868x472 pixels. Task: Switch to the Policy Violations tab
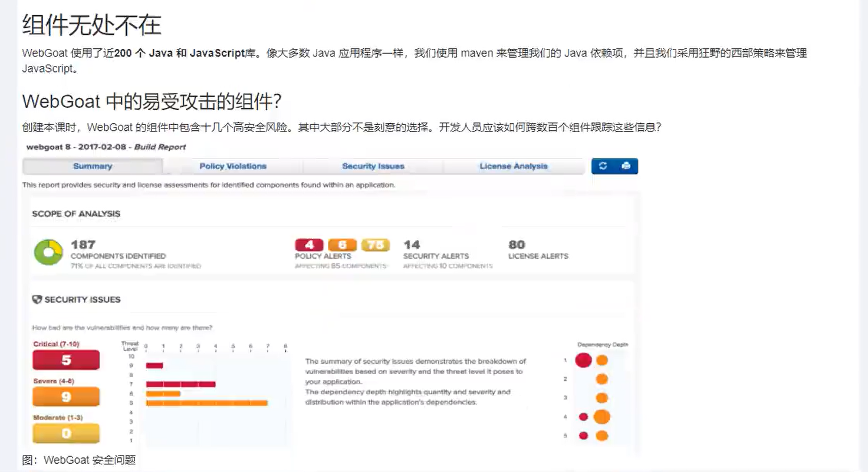pyautogui.click(x=233, y=166)
